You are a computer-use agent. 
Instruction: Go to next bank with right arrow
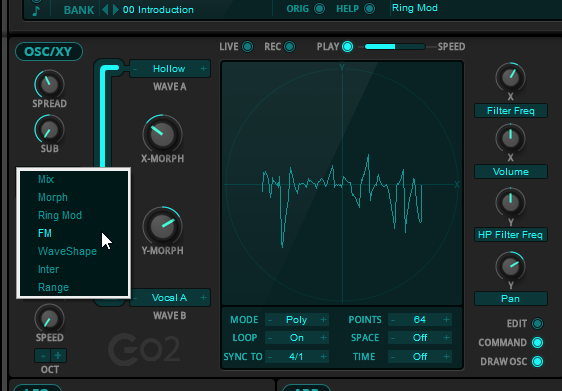pyautogui.click(x=116, y=9)
